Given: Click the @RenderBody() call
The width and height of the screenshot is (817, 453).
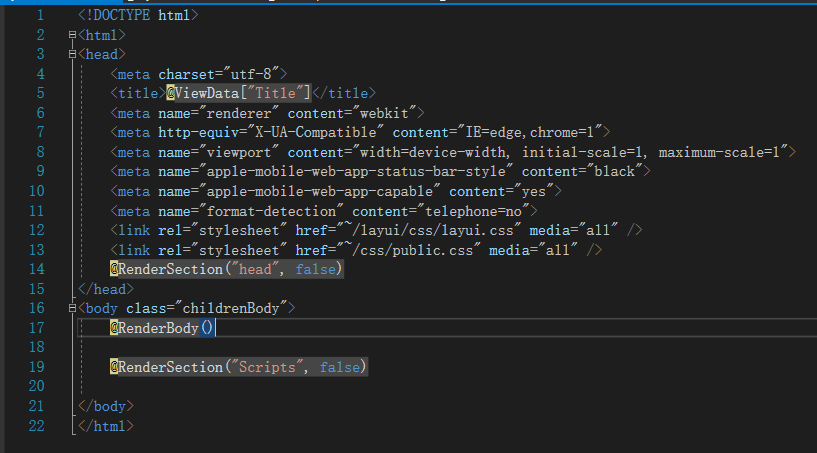Looking at the screenshot, I should [x=162, y=328].
